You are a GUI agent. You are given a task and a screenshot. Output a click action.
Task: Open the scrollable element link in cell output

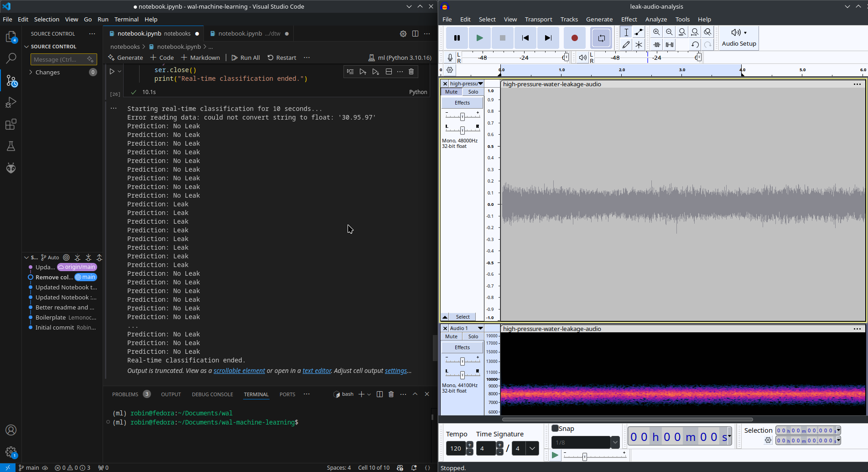click(x=239, y=370)
